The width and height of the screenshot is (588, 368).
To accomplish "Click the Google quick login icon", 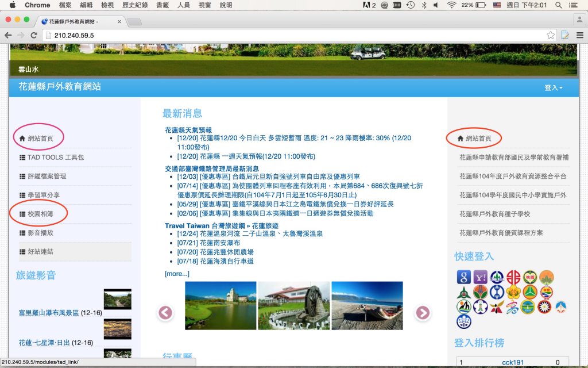I will coord(464,277).
